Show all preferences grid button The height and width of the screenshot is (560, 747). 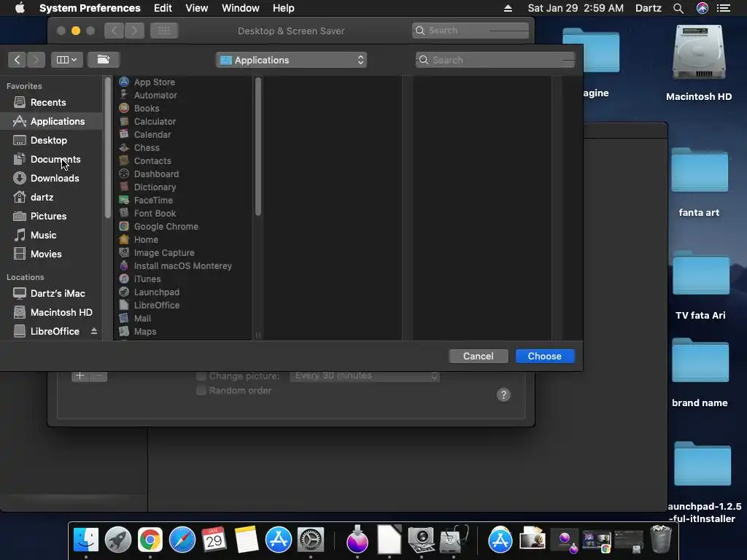point(164,31)
